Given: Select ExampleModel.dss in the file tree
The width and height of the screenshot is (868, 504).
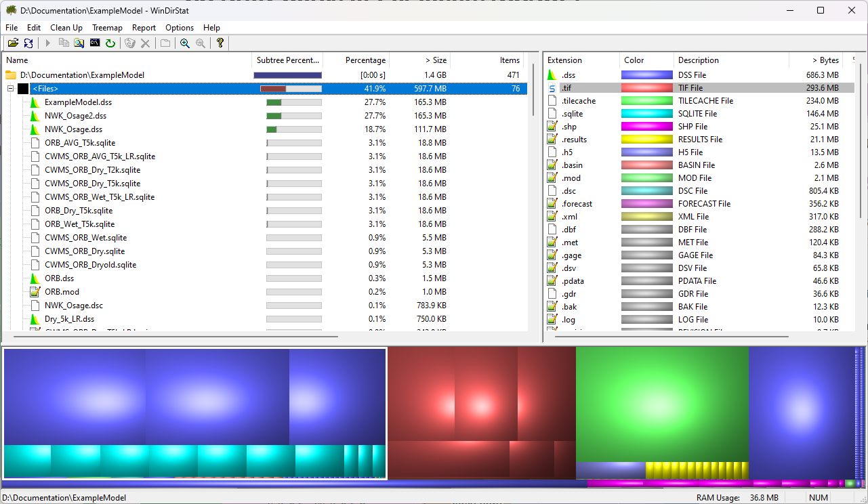Looking at the screenshot, I should click(x=78, y=102).
